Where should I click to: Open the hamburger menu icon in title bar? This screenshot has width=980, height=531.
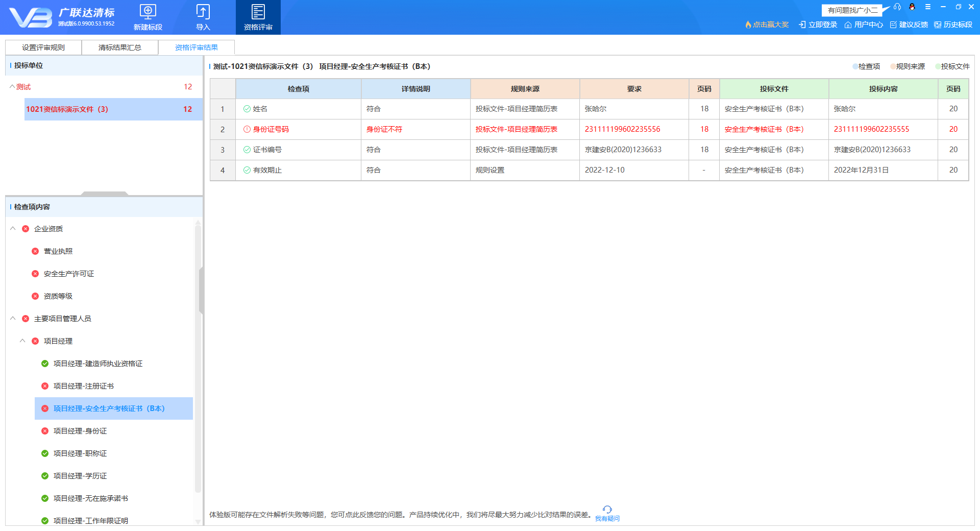[928, 7]
